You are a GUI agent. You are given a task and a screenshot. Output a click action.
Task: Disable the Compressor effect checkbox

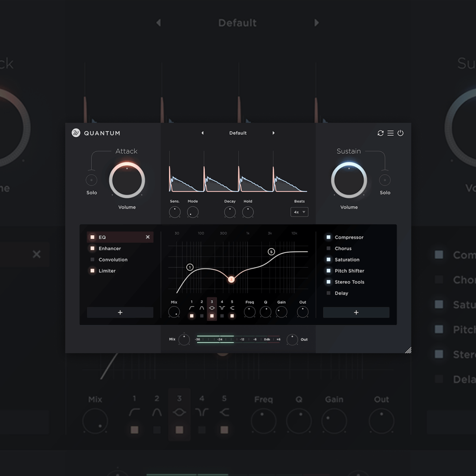[x=328, y=238]
